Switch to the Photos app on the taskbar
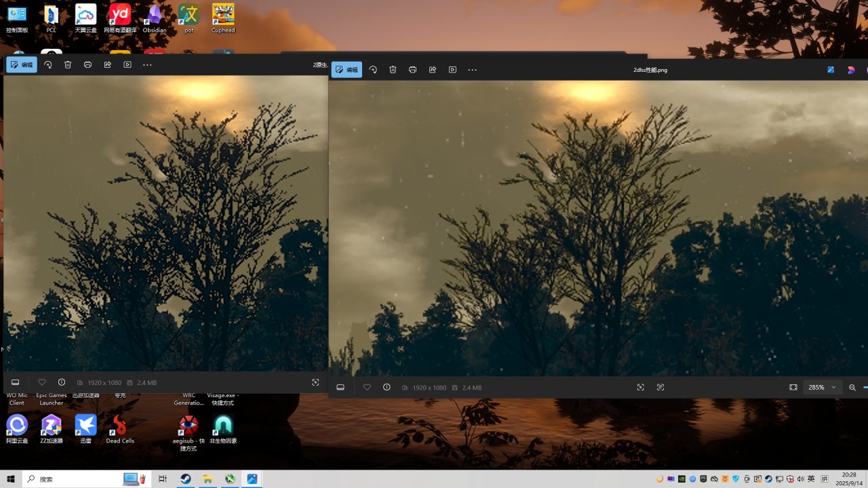 tap(252, 479)
